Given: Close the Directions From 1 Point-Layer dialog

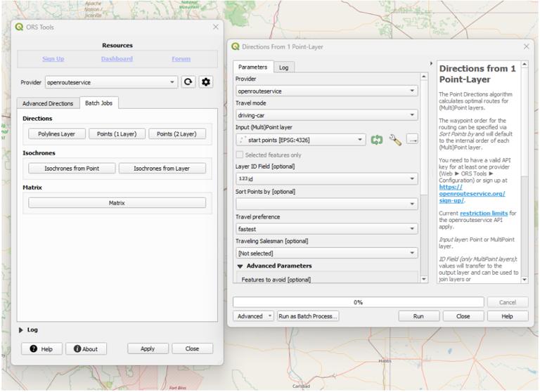Looking at the screenshot, I should pos(526,46).
